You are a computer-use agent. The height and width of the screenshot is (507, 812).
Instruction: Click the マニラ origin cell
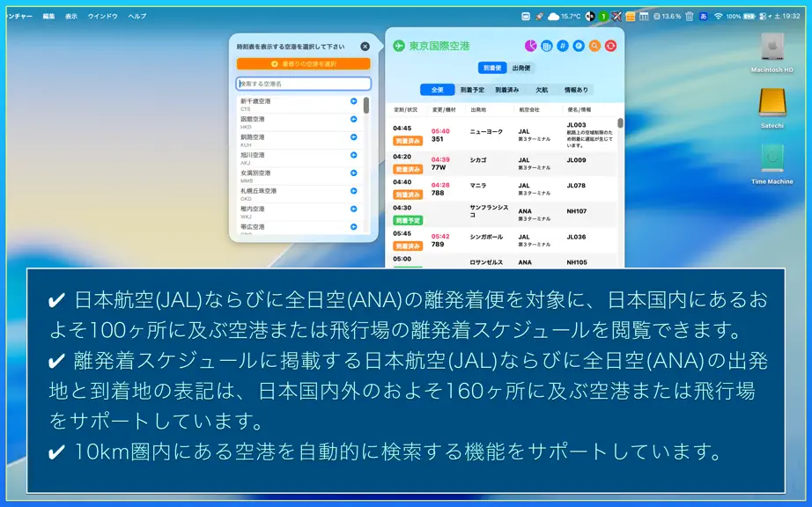pos(478,186)
